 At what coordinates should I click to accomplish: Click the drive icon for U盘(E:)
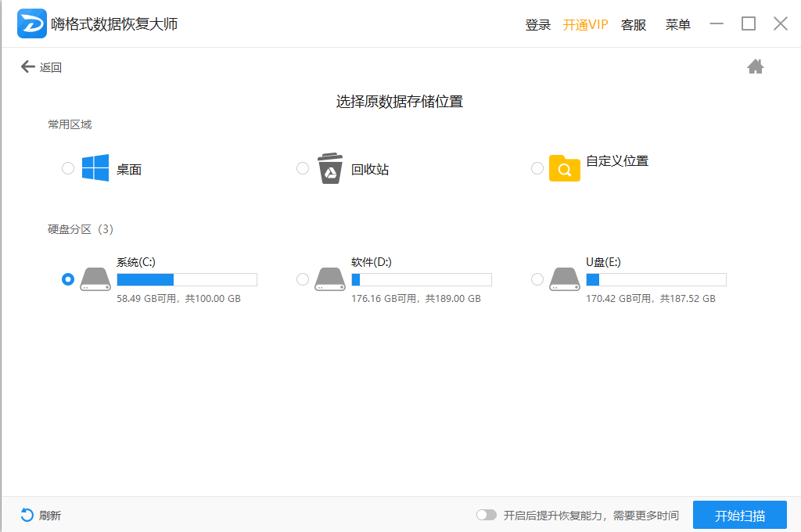[x=564, y=279]
